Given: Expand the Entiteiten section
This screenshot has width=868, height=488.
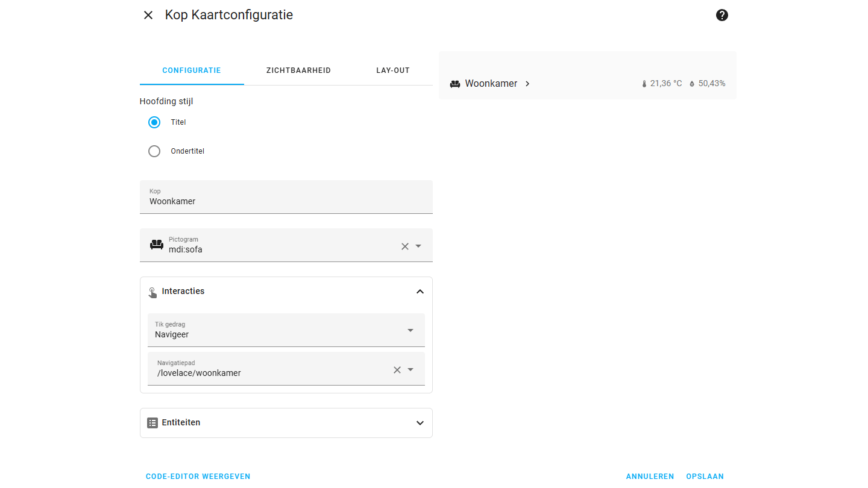Looking at the screenshot, I should [420, 423].
